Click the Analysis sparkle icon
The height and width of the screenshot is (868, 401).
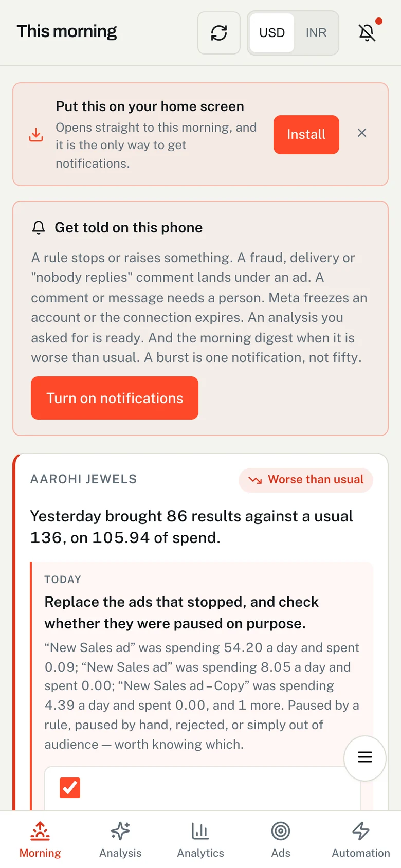coord(120,830)
